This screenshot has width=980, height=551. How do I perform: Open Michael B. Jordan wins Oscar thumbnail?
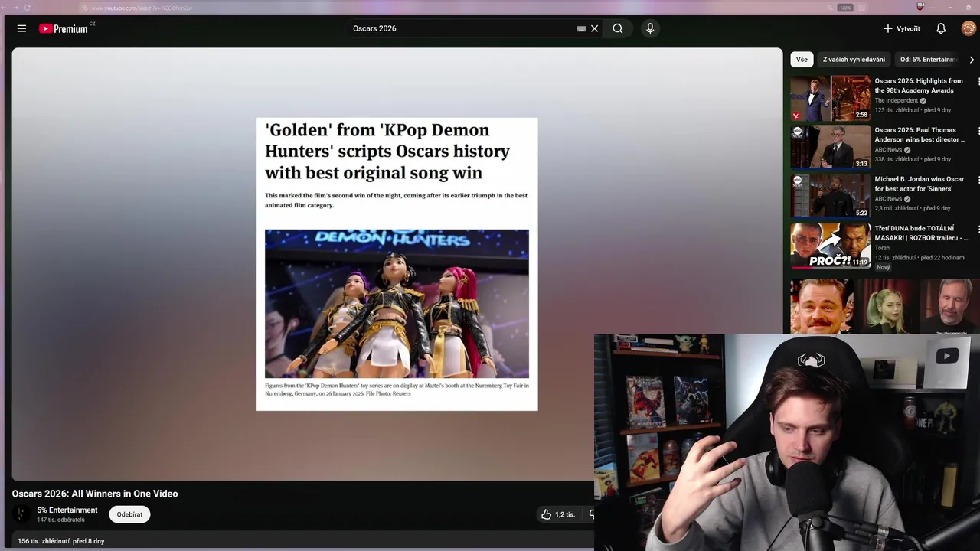tap(831, 196)
